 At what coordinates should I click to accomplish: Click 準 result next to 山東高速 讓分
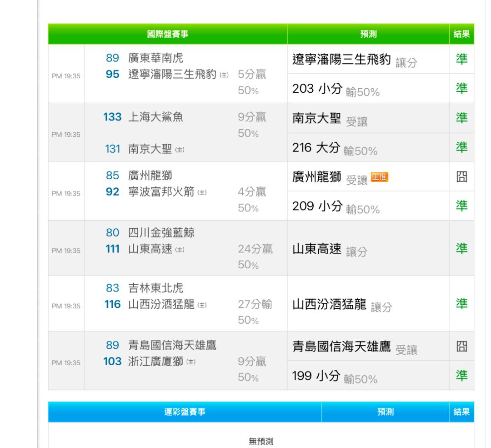(x=461, y=248)
